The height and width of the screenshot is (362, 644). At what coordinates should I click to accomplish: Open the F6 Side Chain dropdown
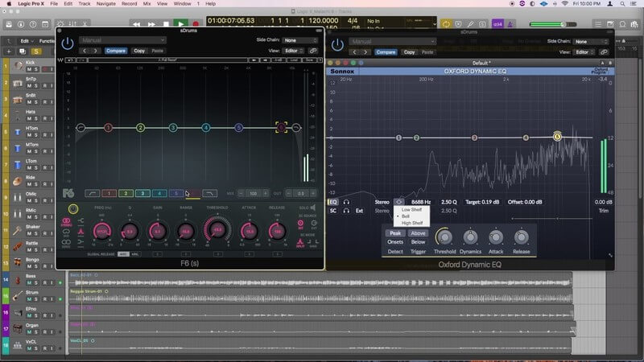(300, 40)
